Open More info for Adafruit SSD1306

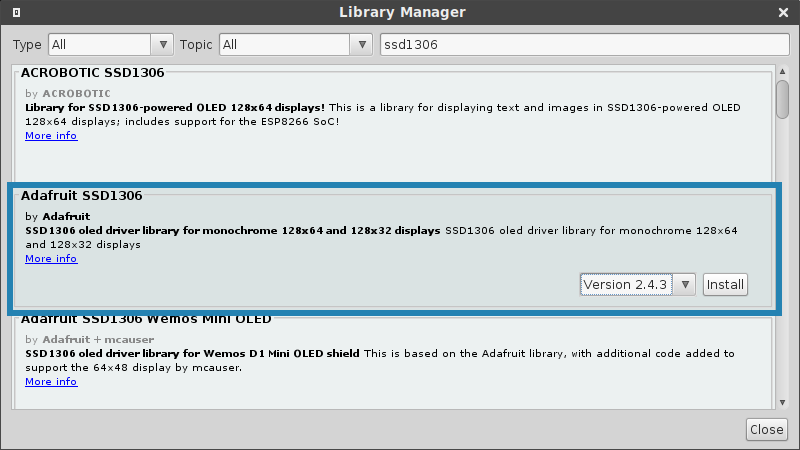(51, 259)
